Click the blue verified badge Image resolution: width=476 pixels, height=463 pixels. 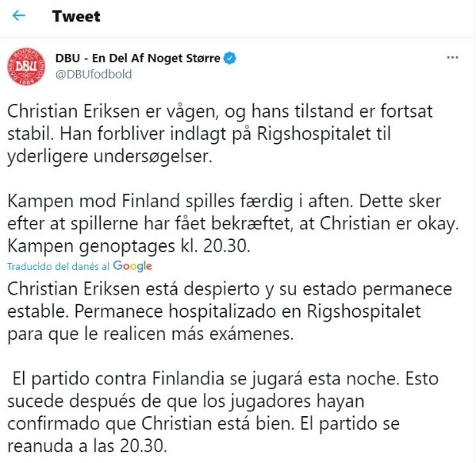pos(228,59)
